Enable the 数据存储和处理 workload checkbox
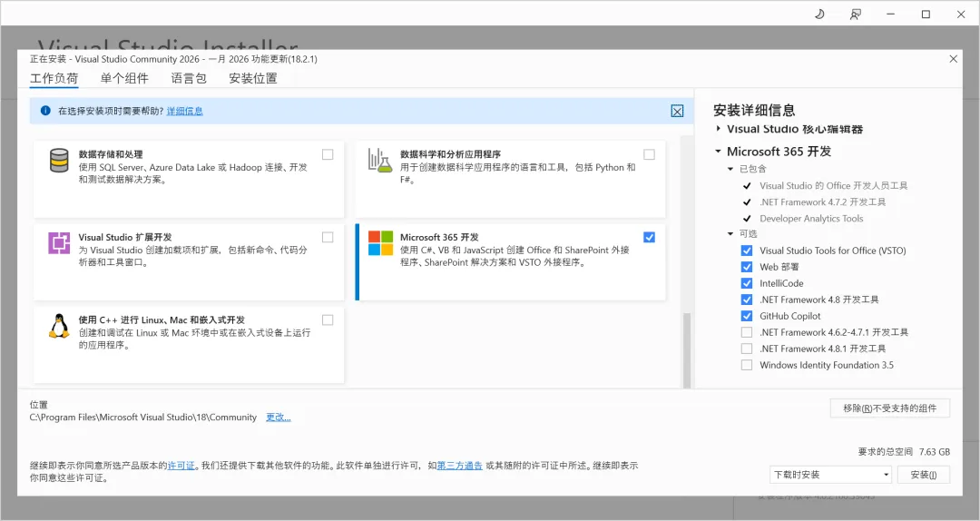The height and width of the screenshot is (521, 980). (x=328, y=154)
